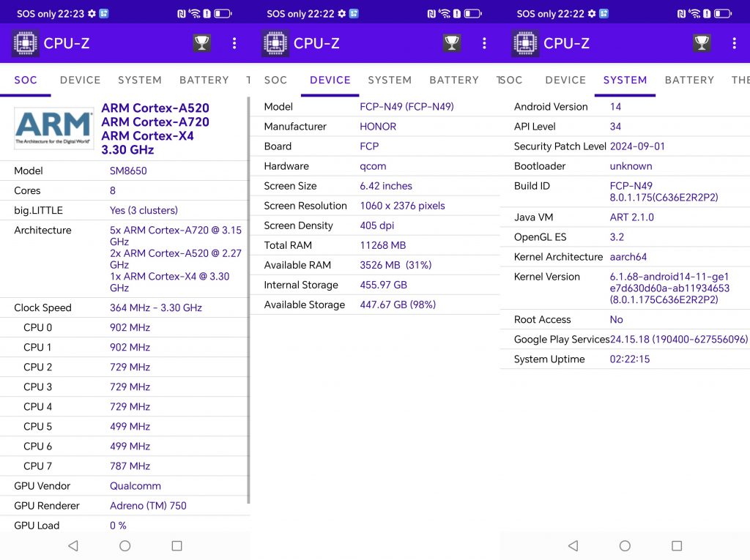Screen dimensions: 750x560
Task: Switch to DEVICE tab in left screen
Action: (81, 80)
